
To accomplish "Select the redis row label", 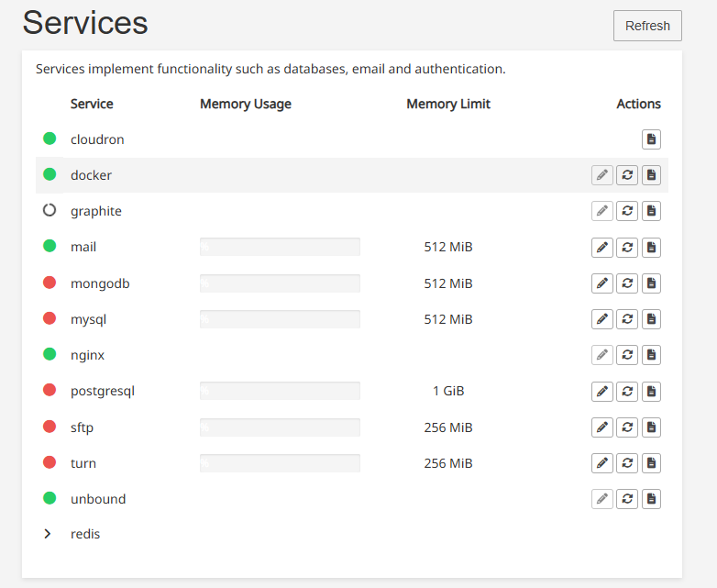I will [85, 534].
